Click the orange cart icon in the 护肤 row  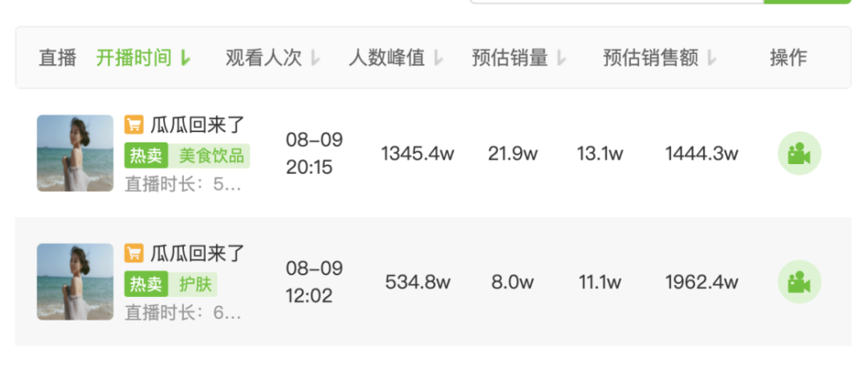134,254
